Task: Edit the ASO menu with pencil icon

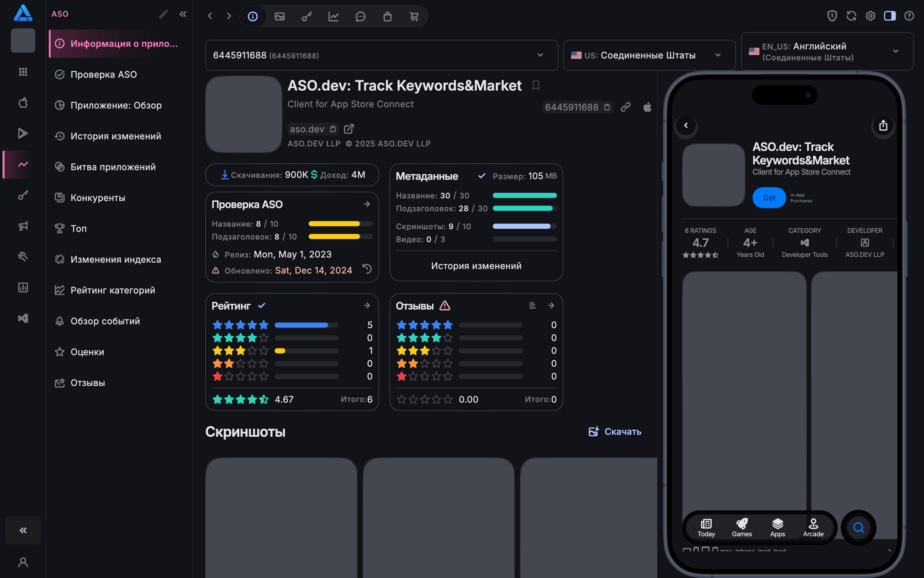Action: point(163,14)
